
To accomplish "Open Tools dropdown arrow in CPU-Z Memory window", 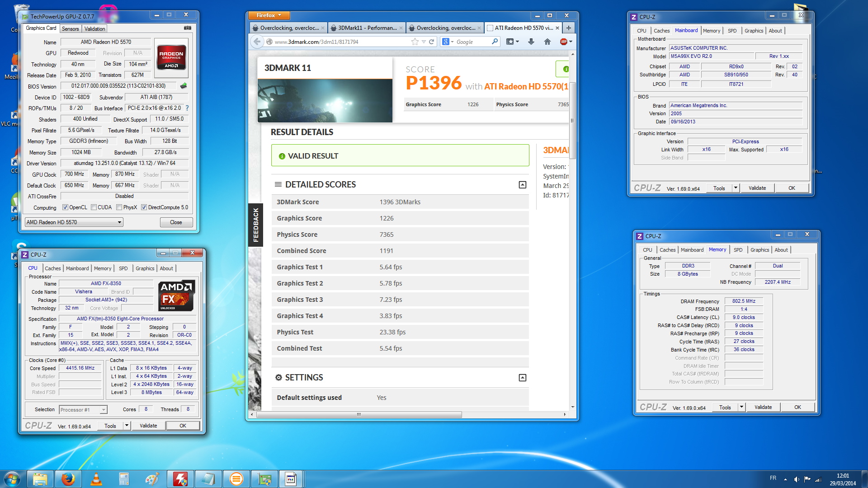I will coord(741,407).
